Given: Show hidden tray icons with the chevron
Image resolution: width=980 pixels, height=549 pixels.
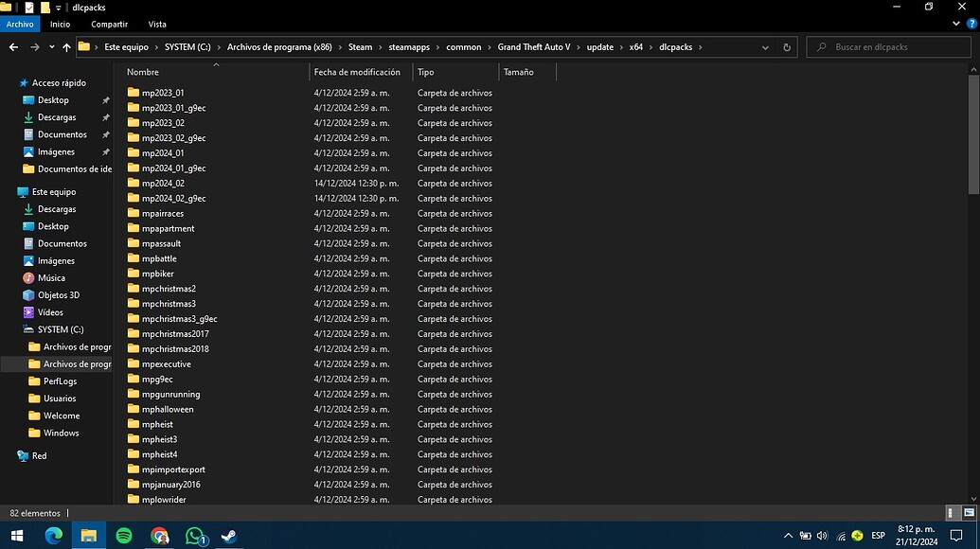Looking at the screenshot, I should tap(788, 535).
